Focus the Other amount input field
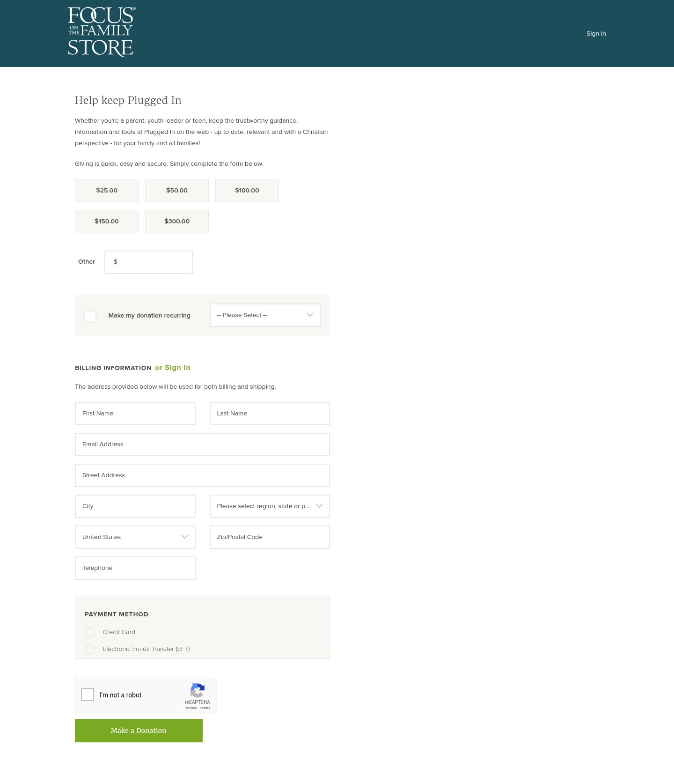674x784 pixels. [x=149, y=262]
